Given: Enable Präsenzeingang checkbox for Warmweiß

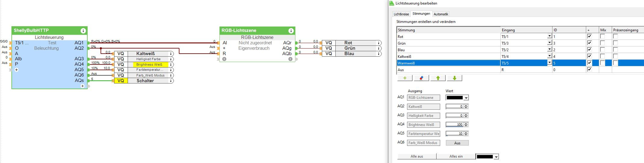Looking at the screenshot, I should pos(615,63).
